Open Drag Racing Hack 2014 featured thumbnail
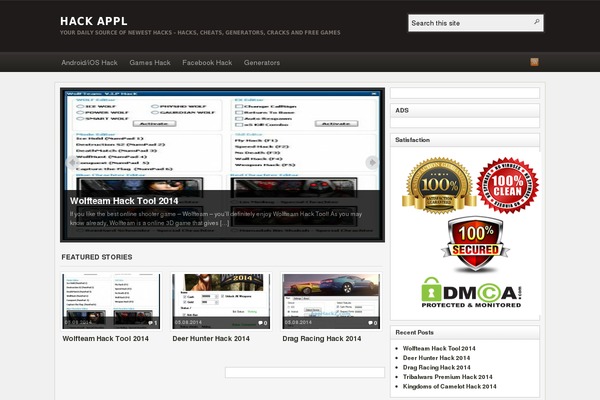This screenshot has width=600, height=400. tap(331, 301)
